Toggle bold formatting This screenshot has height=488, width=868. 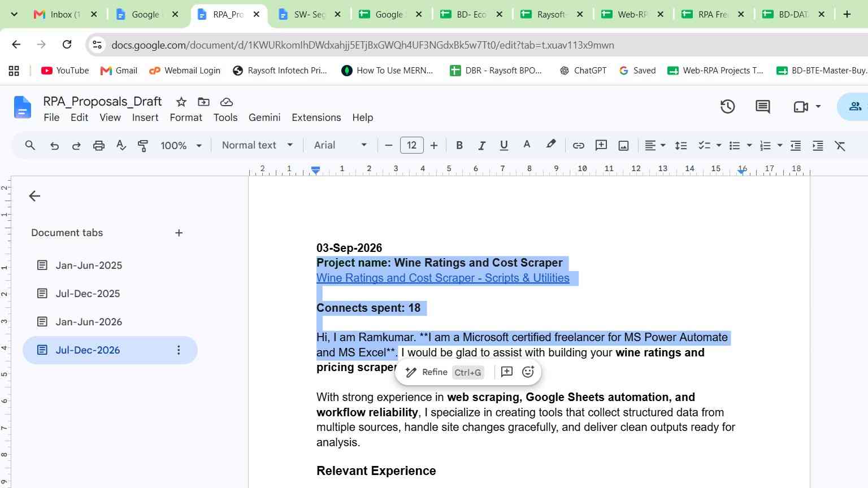click(x=459, y=145)
